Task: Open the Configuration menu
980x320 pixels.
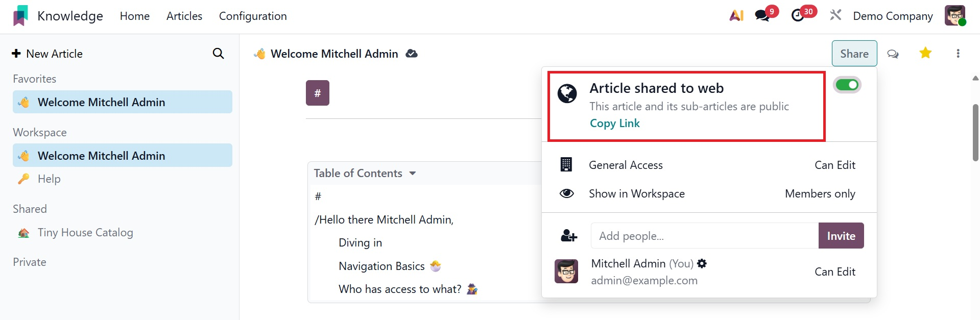Action: point(253,16)
